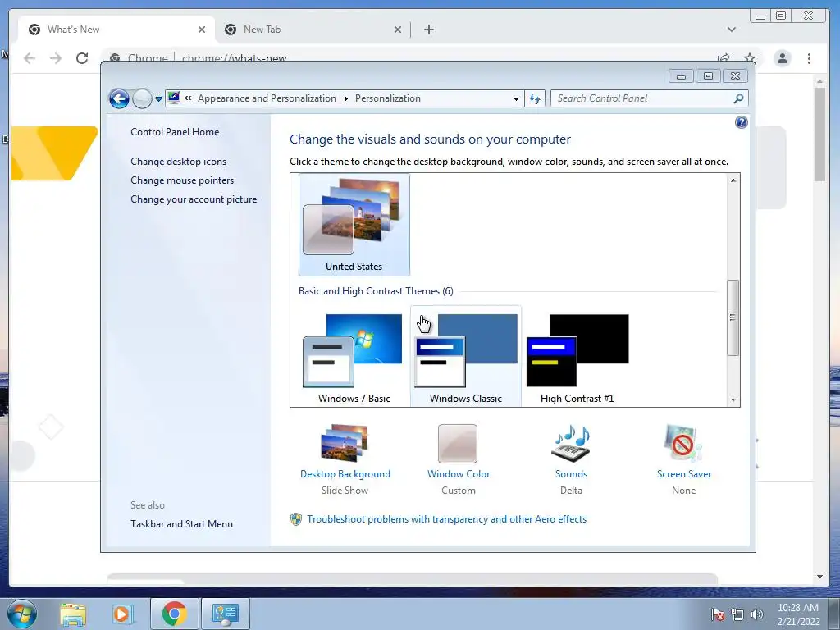Expand the address bar history dropdown
Viewport: 840px width, 630px height.
pyautogui.click(x=516, y=98)
